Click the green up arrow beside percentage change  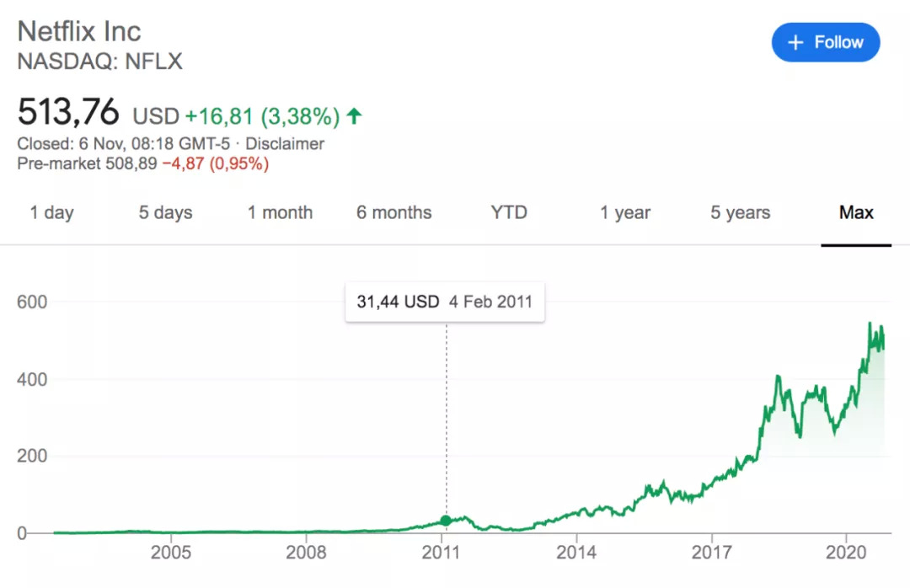[355, 115]
